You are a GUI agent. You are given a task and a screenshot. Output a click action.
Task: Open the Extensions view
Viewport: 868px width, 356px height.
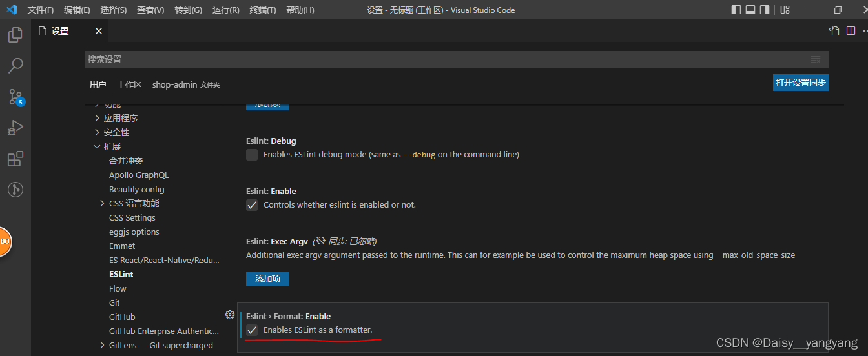coord(15,159)
